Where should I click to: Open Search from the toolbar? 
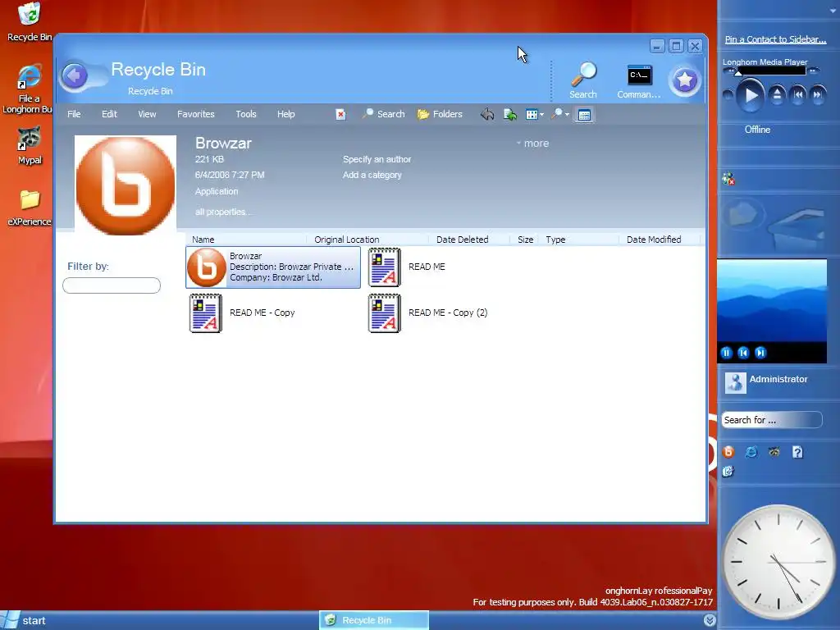384,114
